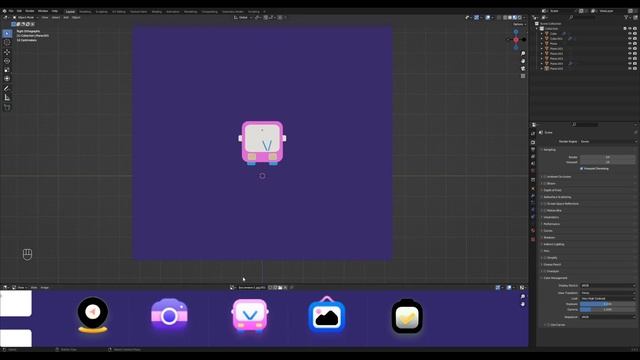Select the Move tool
The image size is (640, 360).
[7, 52]
